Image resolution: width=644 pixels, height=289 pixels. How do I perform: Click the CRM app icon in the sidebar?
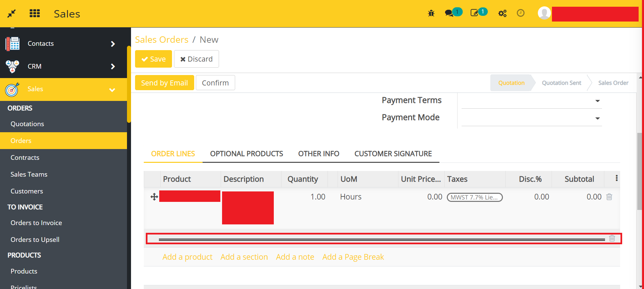click(12, 66)
